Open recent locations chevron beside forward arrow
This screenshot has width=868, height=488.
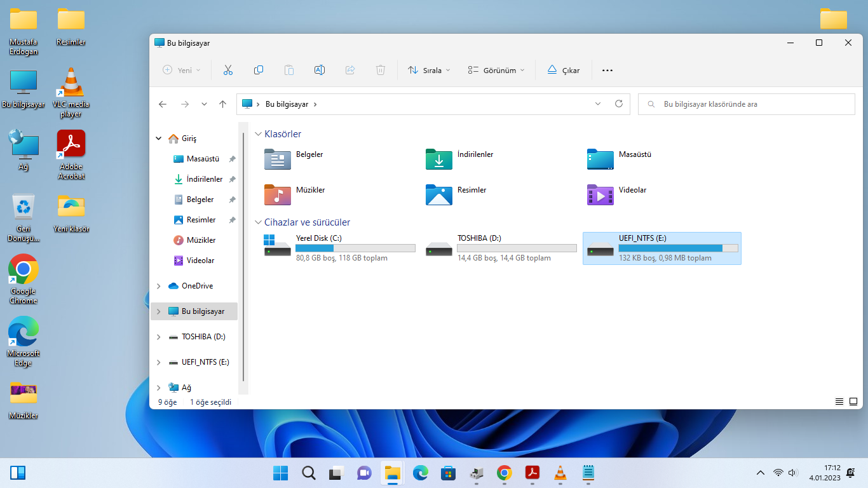coord(204,104)
